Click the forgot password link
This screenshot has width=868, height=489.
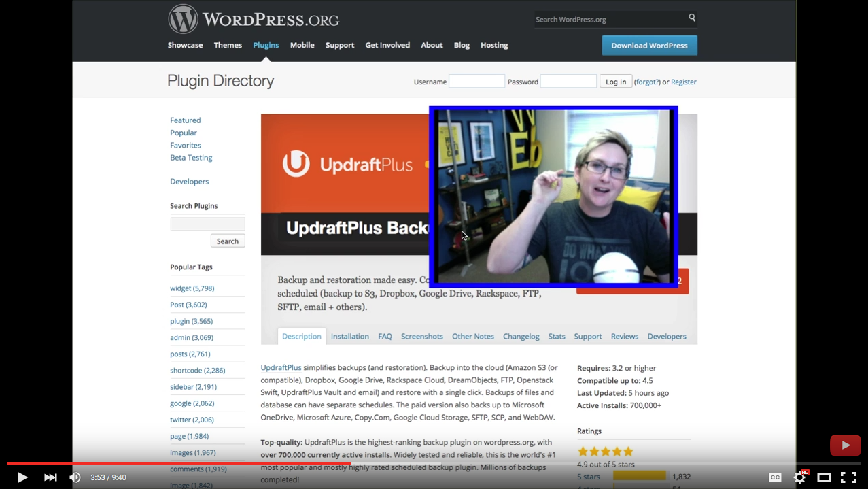(647, 82)
